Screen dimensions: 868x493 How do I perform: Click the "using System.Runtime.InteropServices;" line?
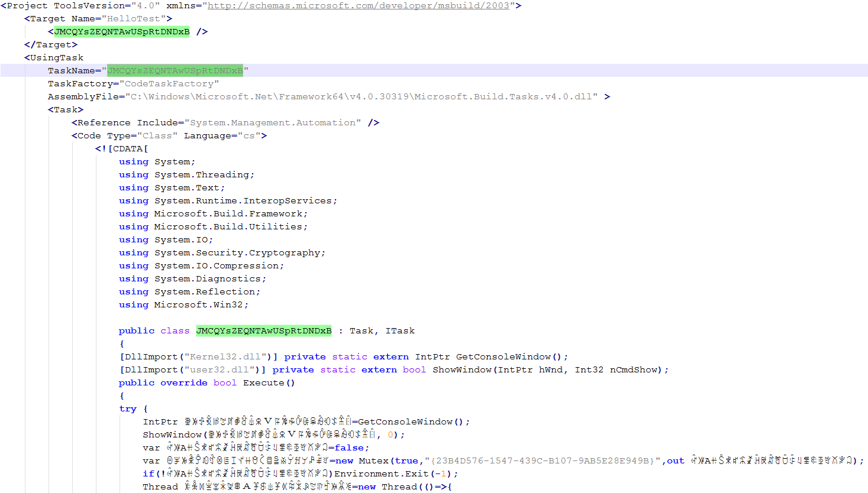(228, 200)
